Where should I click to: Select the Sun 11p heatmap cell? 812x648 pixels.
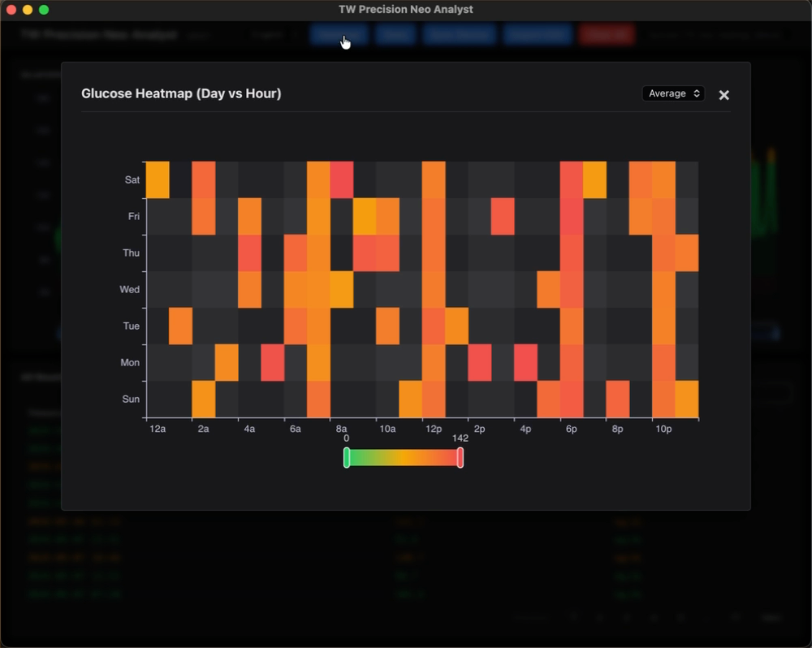687,399
